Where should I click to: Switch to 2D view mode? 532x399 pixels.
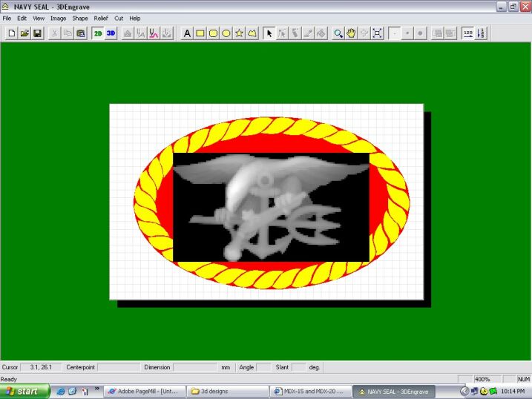97,33
